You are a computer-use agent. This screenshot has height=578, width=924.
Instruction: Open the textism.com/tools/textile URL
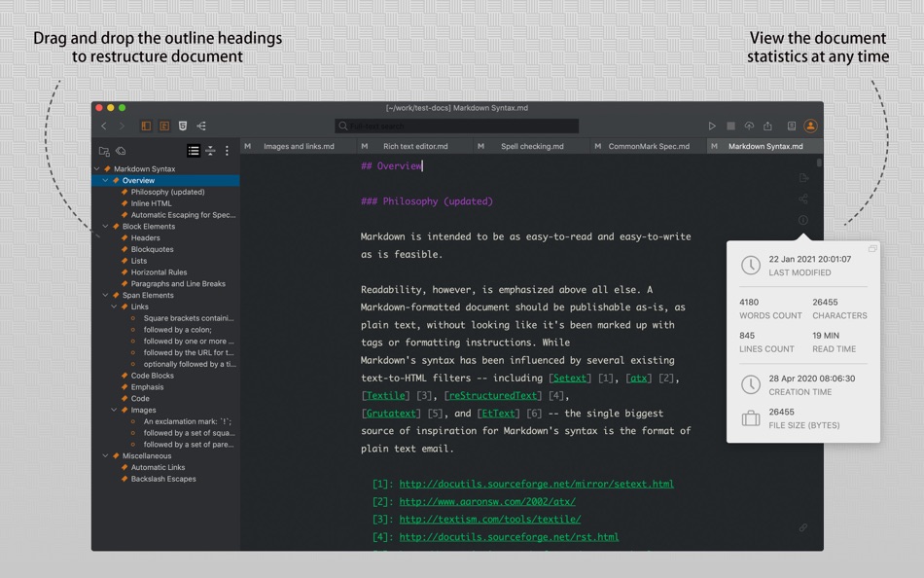point(490,519)
